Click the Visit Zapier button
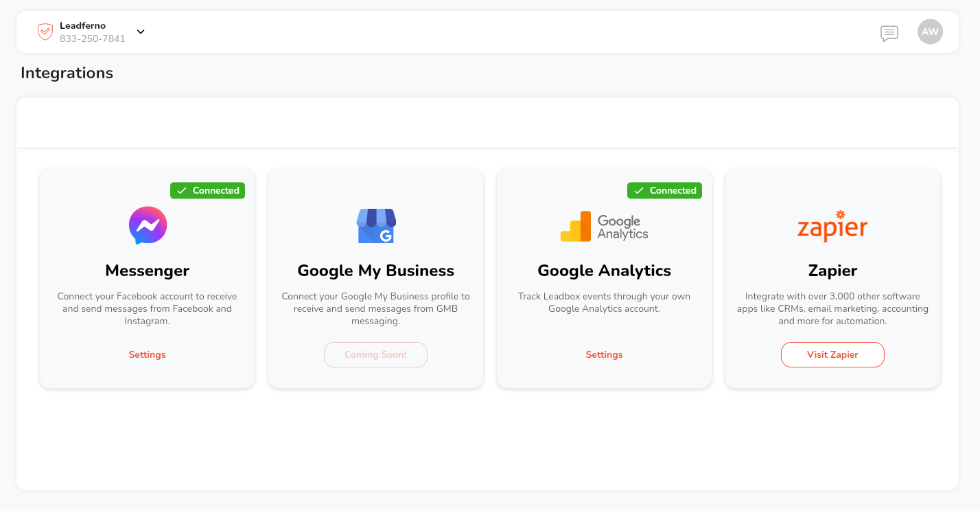Screen dimensions: 980x511 tap(832, 355)
